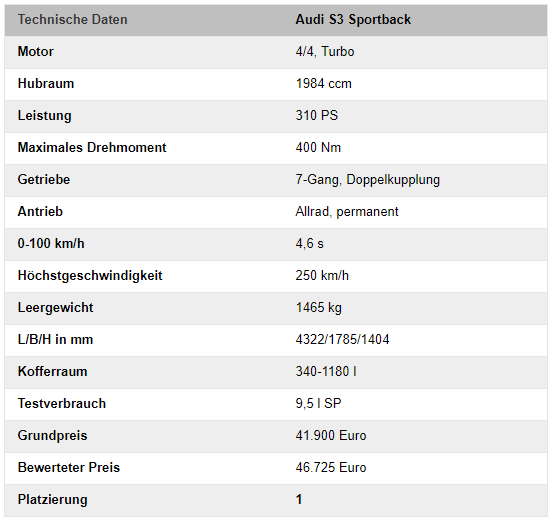Viewport: 554px width, 526px height.
Task: Select the 9,5 l SP Testverbrauch value
Action: coord(318,403)
